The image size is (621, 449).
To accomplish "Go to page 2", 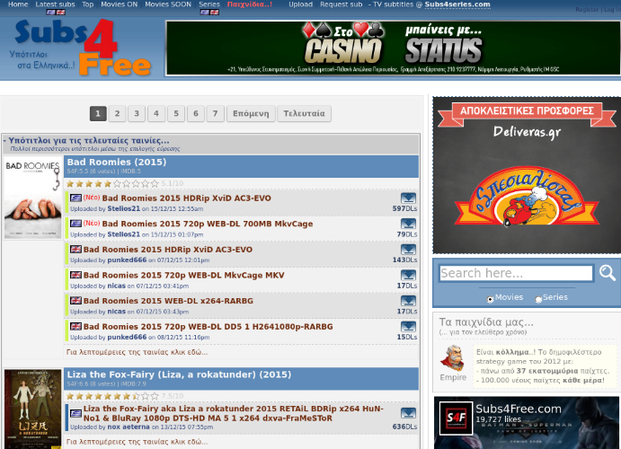I will coord(117,114).
